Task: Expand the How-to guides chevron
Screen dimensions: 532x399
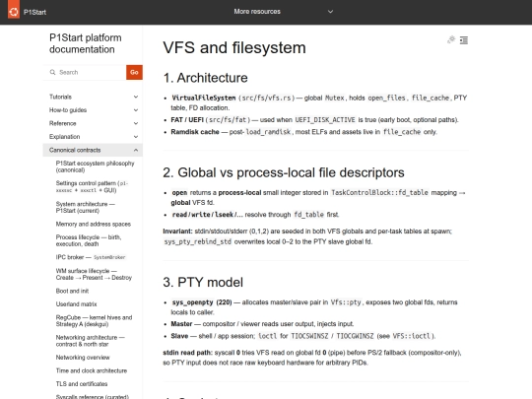Action: point(136,110)
